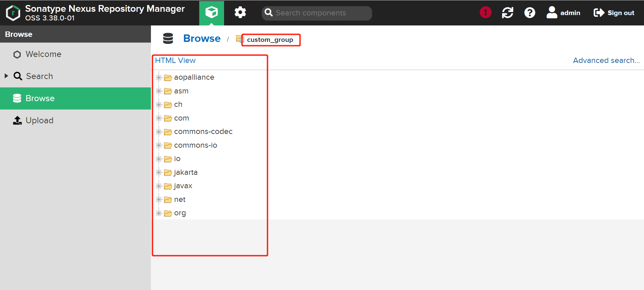The height and width of the screenshot is (290, 644).
Task: Expand the commons-codec folder node
Action: [x=159, y=132]
